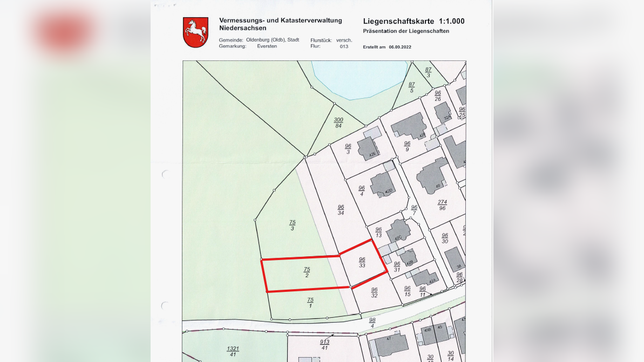Click parcel label 75/1
This screenshot has width=644, height=362.
310,303
